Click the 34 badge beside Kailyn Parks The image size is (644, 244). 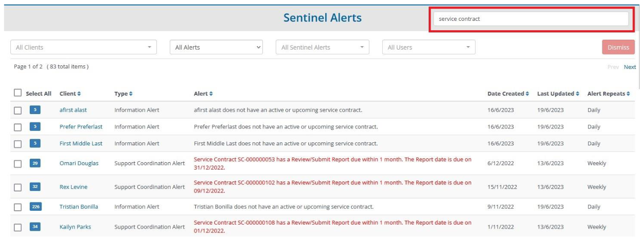point(35,227)
